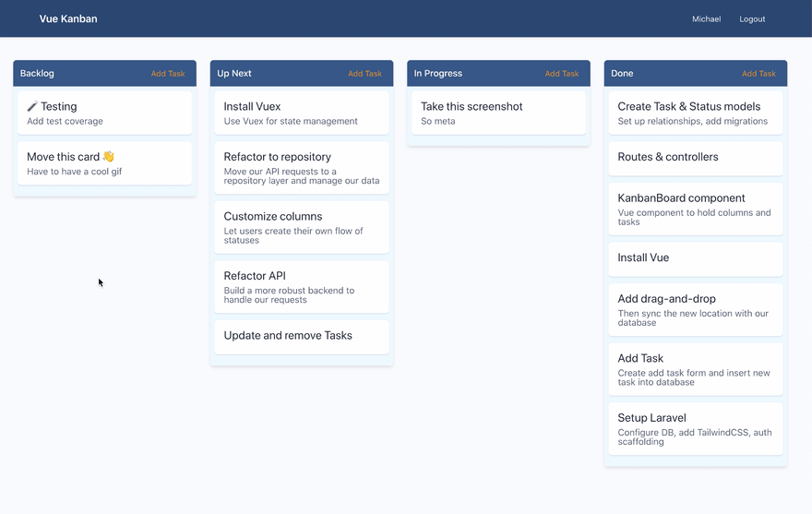Viewport: 812px width, 514px height.
Task: Select the Install Vuex card
Action: pyautogui.click(x=302, y=113)
